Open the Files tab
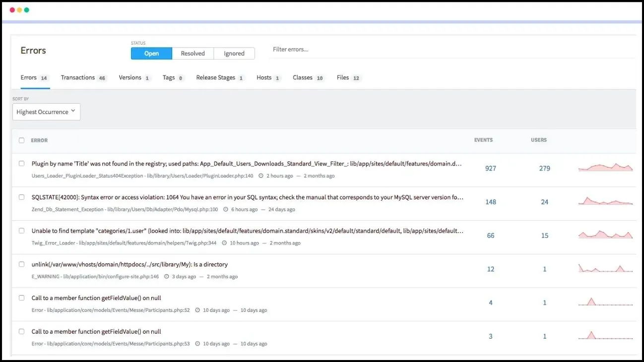This screenshot has width=644, height=362. pyautogui.click(x=349, y=78)
